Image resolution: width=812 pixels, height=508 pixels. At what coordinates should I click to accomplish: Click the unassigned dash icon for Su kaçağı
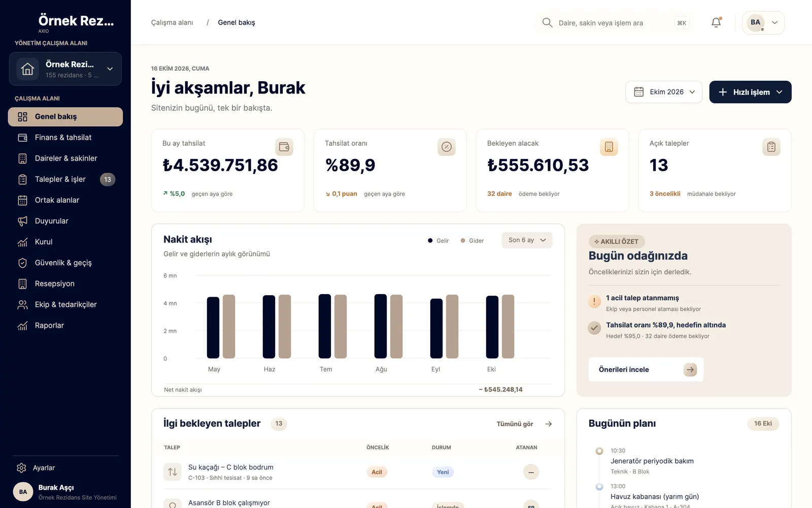click(531, 472)
